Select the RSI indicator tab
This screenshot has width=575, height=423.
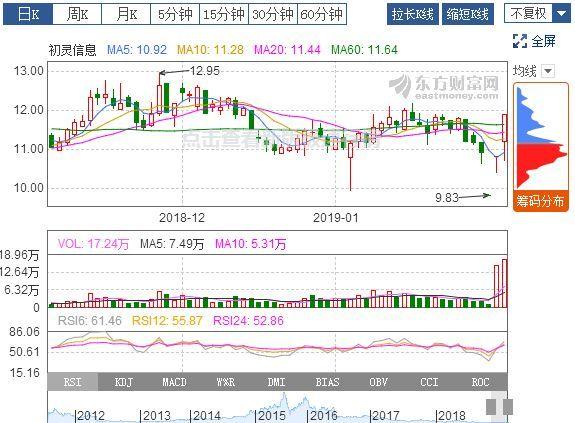click(73, 382)
